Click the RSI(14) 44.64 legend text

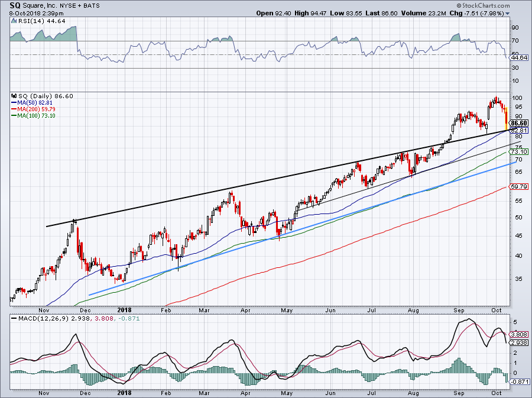[41, 21]
